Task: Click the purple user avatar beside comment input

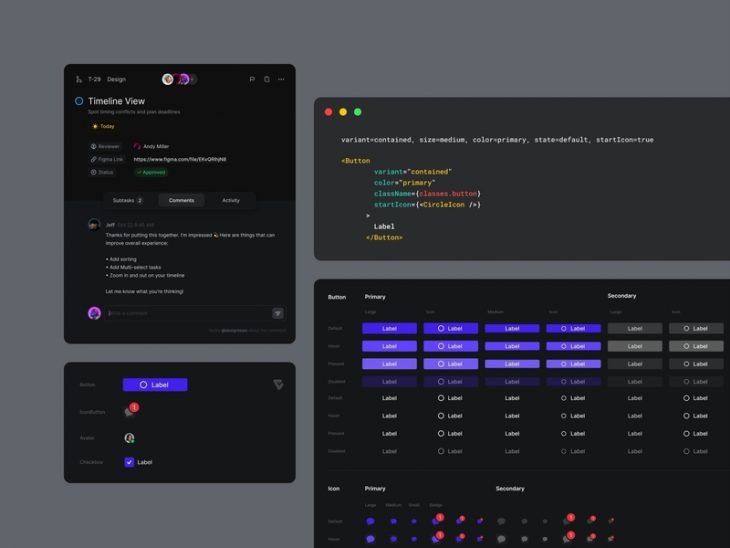Action: pos(95,313)
